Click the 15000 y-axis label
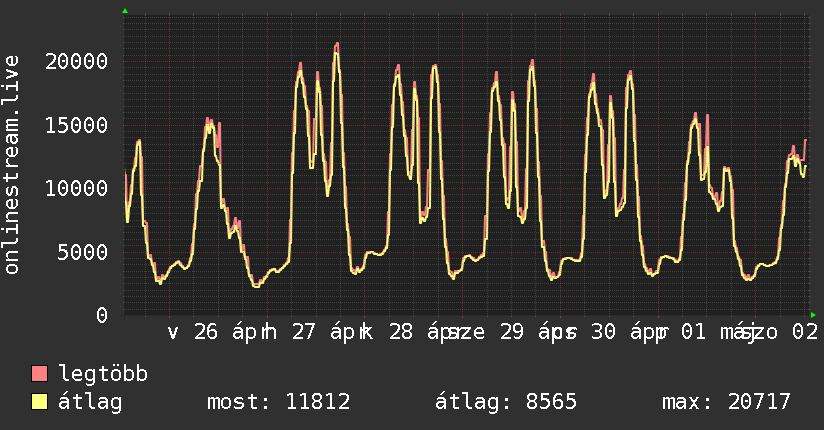 tap(77, 125)
